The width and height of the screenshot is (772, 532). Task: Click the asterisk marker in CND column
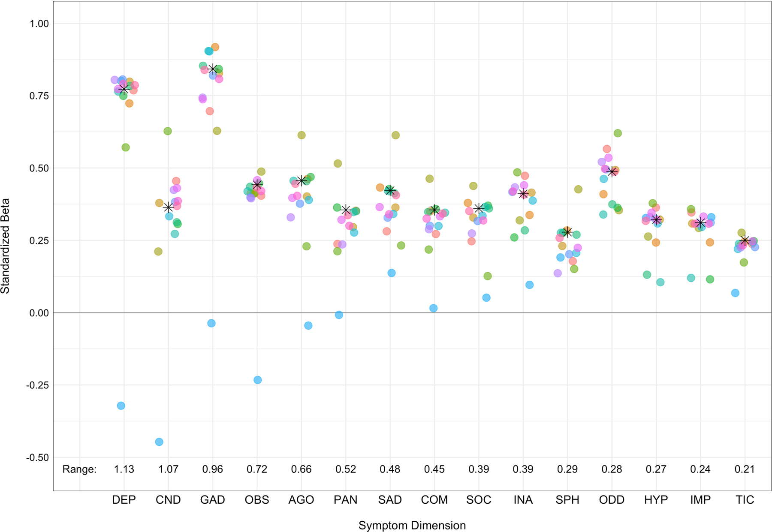(x=168, y=207)
